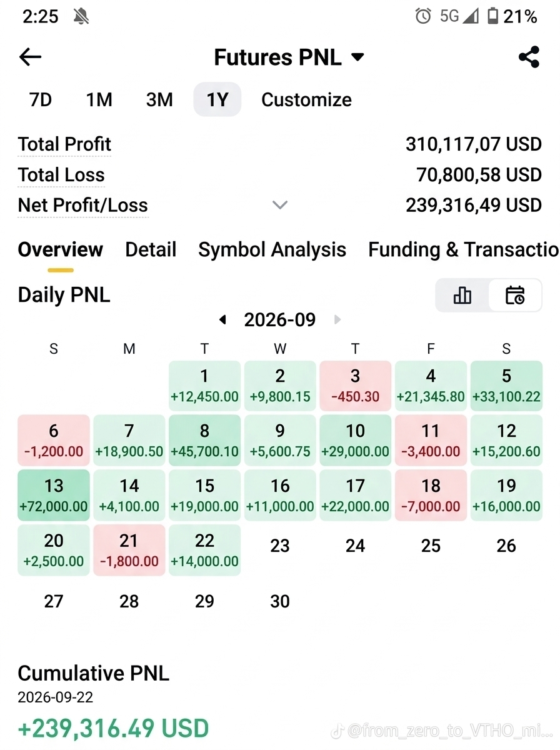Select the 1M time range
The height and width of the screenshot is (750, 560).
[x=99, y=100]
